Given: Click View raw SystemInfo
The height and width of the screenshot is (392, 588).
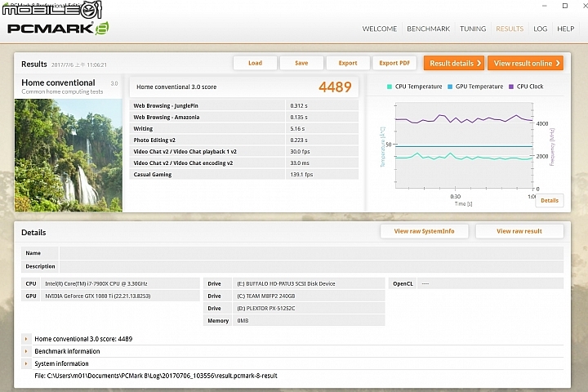Looking at the screenshot, I should [424, 231].
